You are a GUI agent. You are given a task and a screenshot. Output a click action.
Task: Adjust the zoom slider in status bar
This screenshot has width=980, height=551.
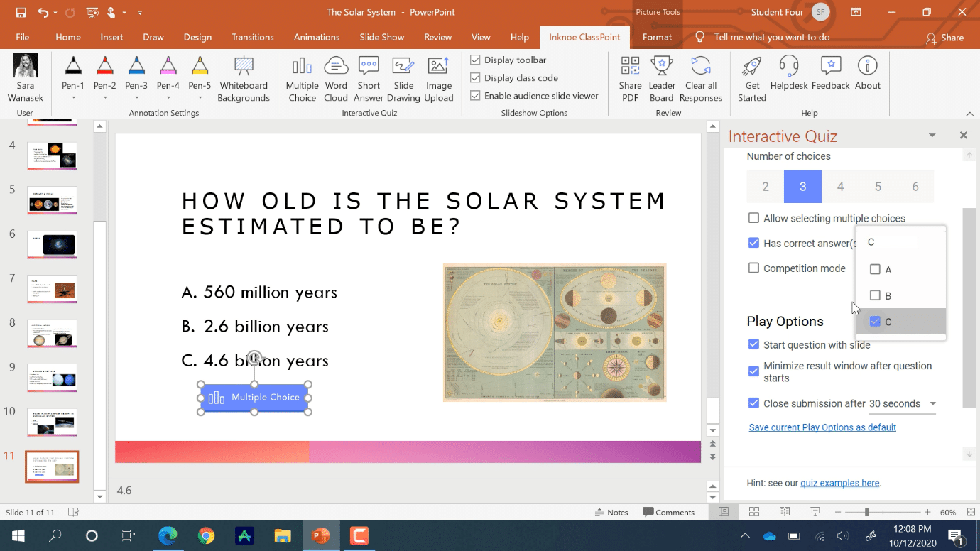pyautogui.click(x=866, y=512)
